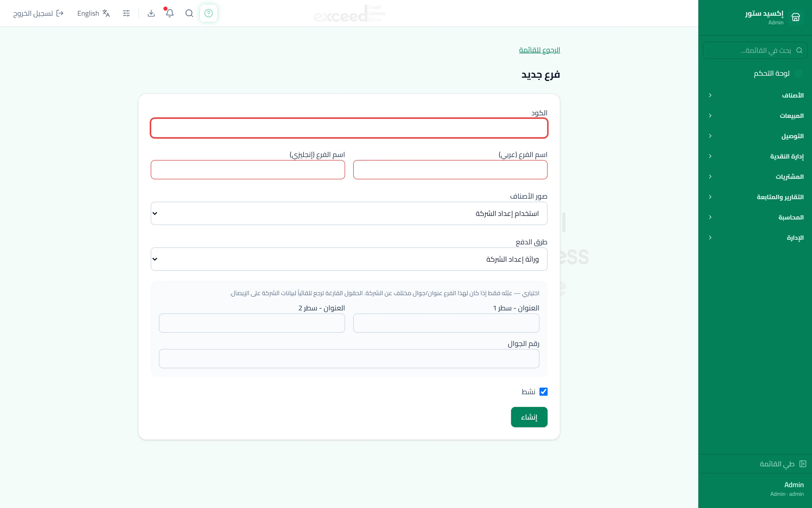Click the download icon in top bar
The height and width of the screenshot is (508, 812).
tap(151, 13)
